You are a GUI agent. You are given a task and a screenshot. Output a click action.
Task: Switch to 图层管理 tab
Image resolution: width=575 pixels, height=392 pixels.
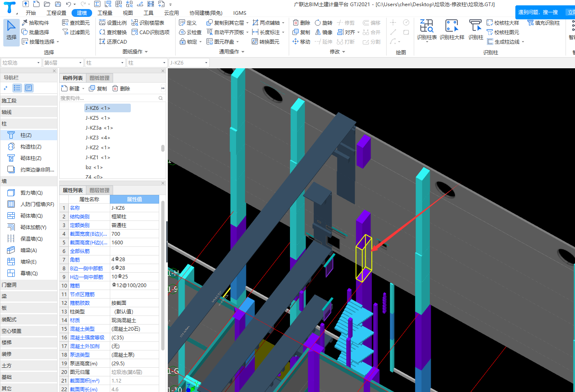click(x=100, y=190)
